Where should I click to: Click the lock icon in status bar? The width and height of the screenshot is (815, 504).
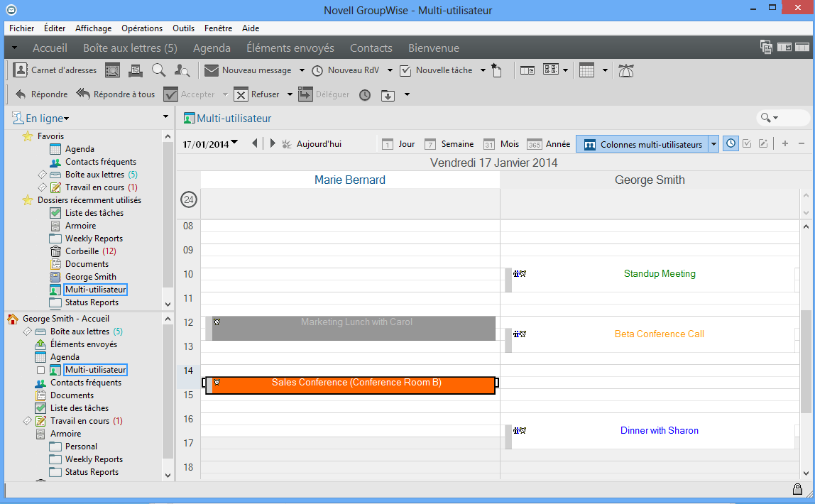coord(797,490)
